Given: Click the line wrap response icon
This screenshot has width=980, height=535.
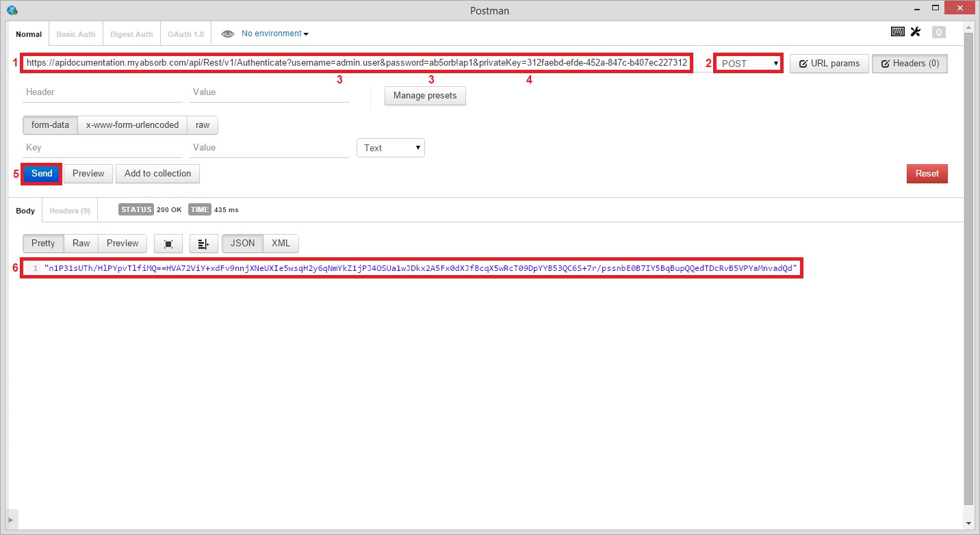Looking at the screenshot, I should click(x=203, y=244).
